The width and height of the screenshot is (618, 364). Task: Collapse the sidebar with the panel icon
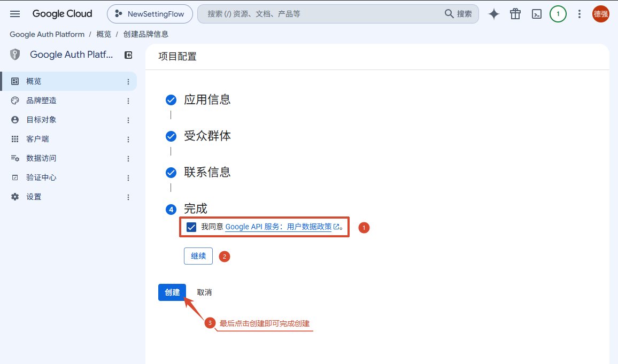[128, 55]
